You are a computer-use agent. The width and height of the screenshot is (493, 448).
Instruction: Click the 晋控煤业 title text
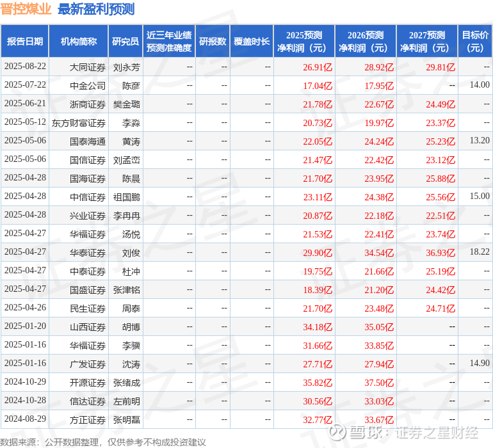point(26,9)
